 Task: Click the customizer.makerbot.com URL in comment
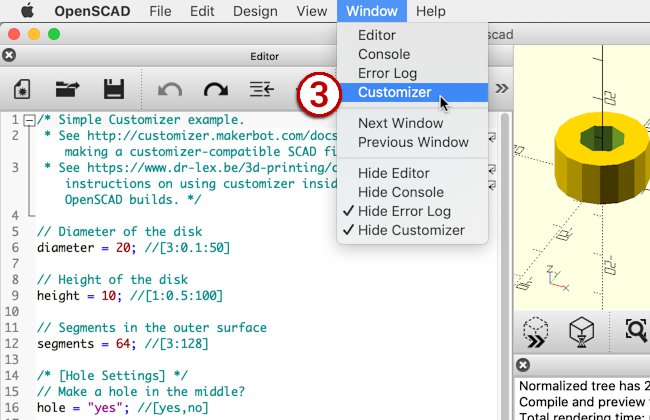pos(212,136)
